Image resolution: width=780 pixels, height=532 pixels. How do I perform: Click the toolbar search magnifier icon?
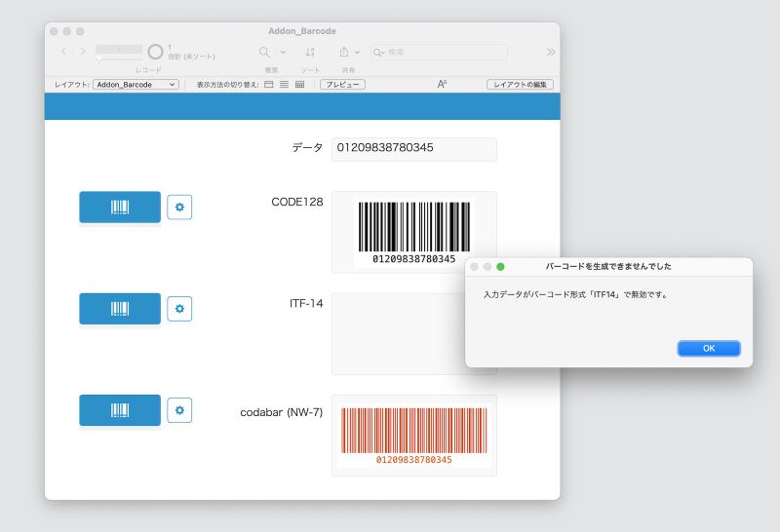tap(264, 52)
